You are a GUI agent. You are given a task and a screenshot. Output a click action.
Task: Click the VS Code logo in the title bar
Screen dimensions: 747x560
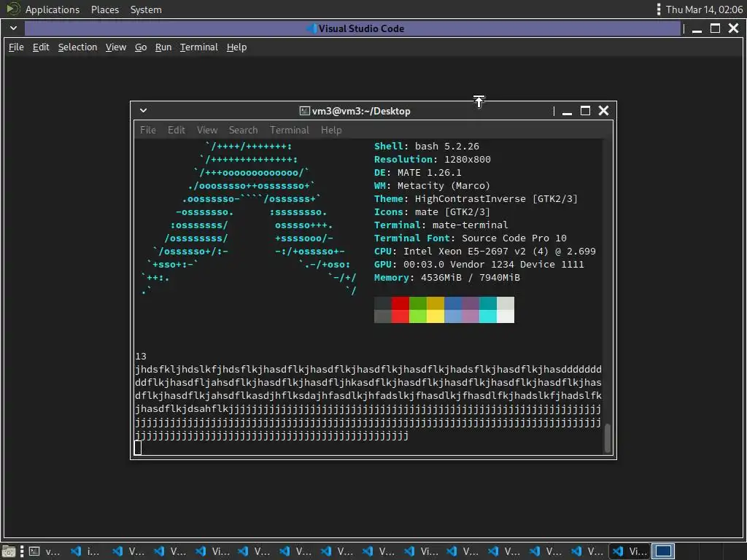pos(311,28)
